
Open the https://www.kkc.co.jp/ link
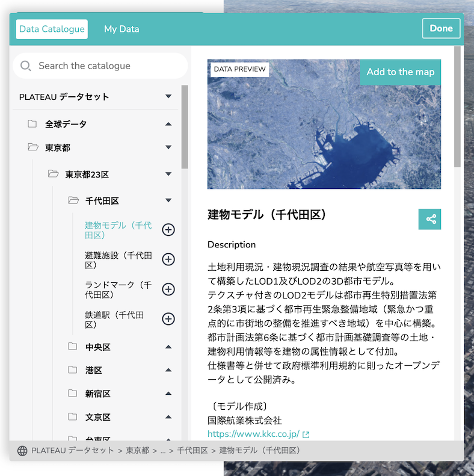click(x=253, y=434)
